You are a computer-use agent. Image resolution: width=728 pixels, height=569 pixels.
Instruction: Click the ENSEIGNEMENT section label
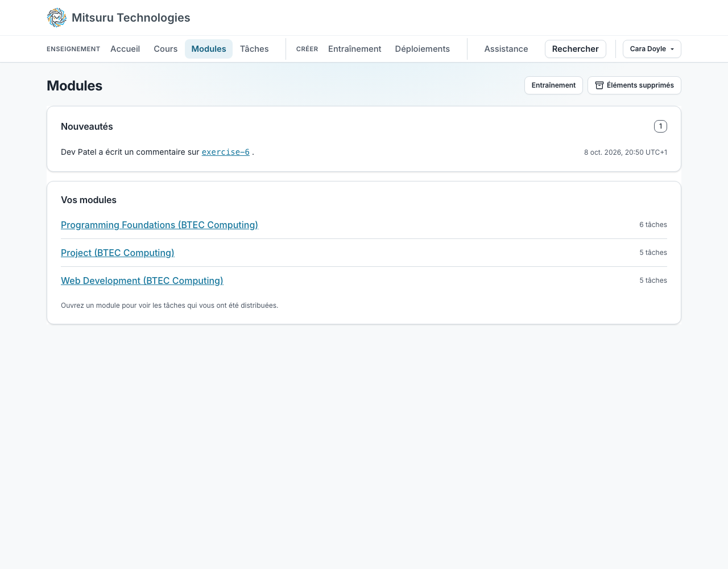(x=73, y=49)
